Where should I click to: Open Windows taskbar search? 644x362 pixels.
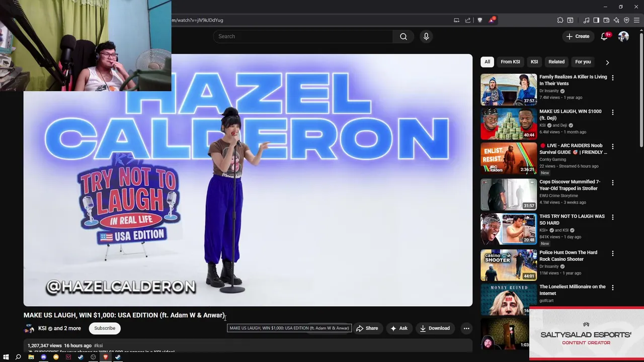[x=18, y=357]
